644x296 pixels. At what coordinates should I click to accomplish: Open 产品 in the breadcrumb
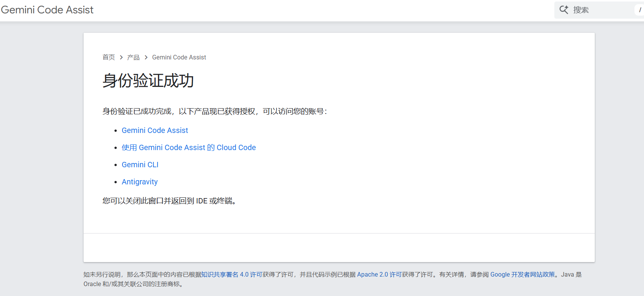click(x=134, y=57)
